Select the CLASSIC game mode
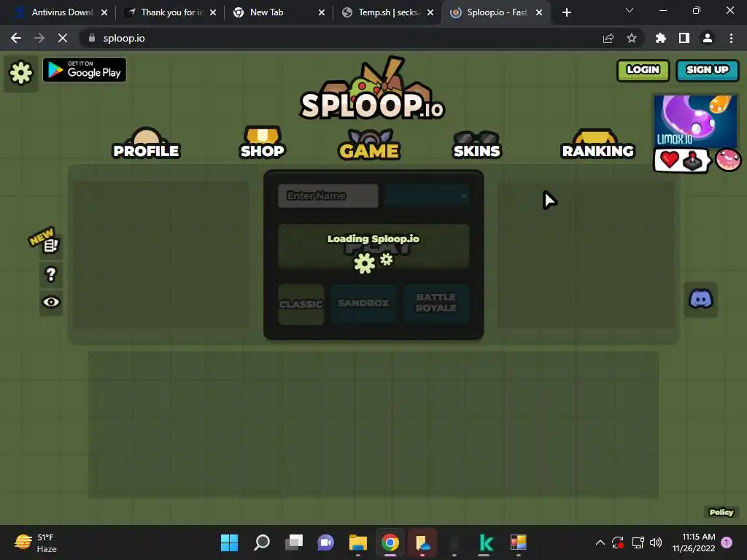 [301, 304]
